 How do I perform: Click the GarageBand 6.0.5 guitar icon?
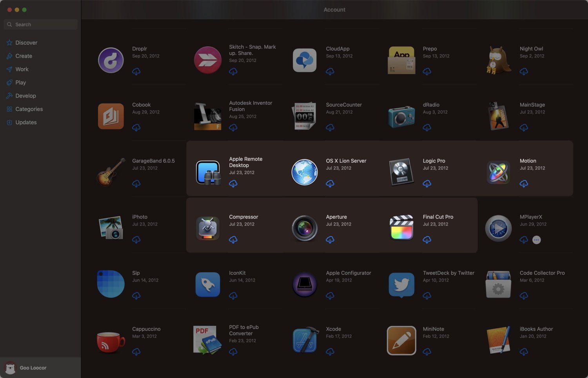pos(111,171)
